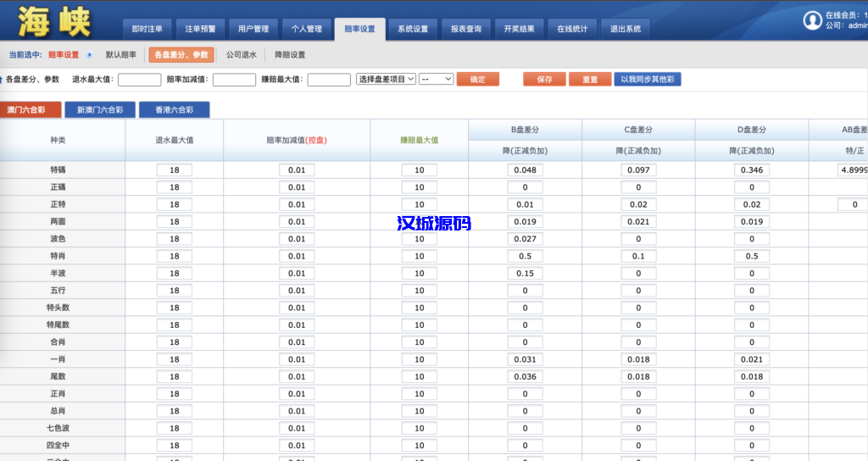Click 退出系统 to log out
The height and width of the screenshot is (461, 868).
[625, 30]
